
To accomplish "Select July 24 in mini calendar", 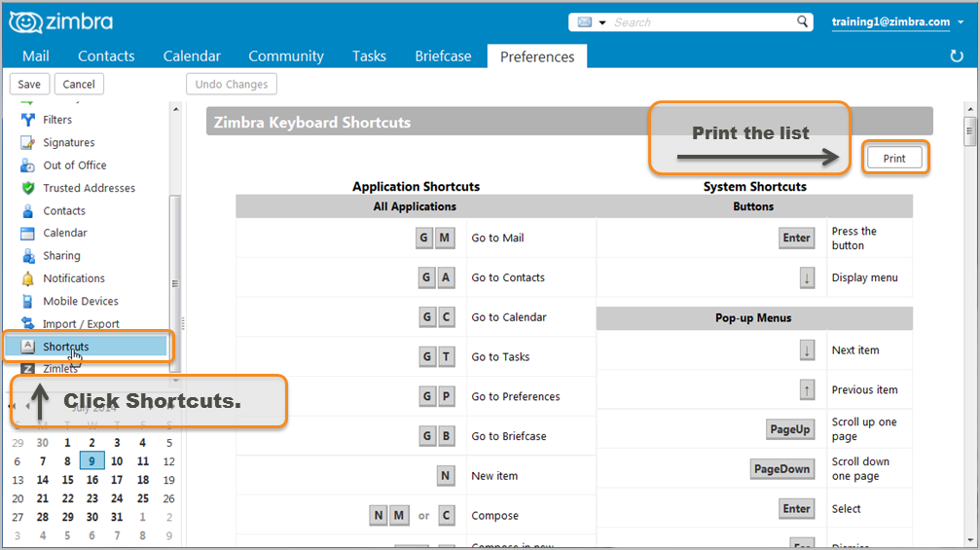I will click(x=117, y=498).
